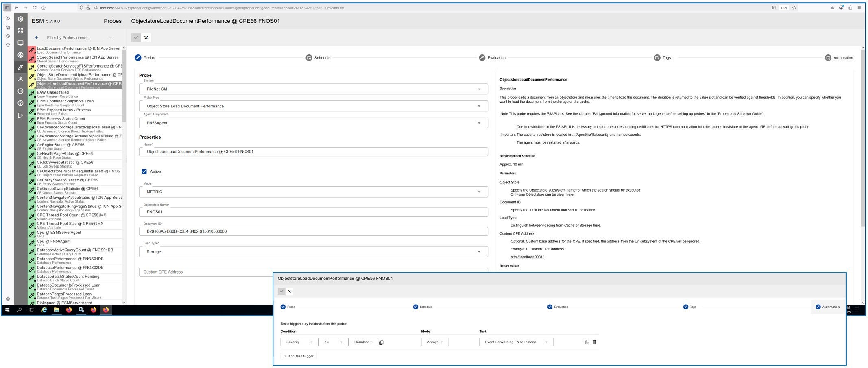
Task: Click the pause circle icon in ESM sidebar
Action: (20, 91)
